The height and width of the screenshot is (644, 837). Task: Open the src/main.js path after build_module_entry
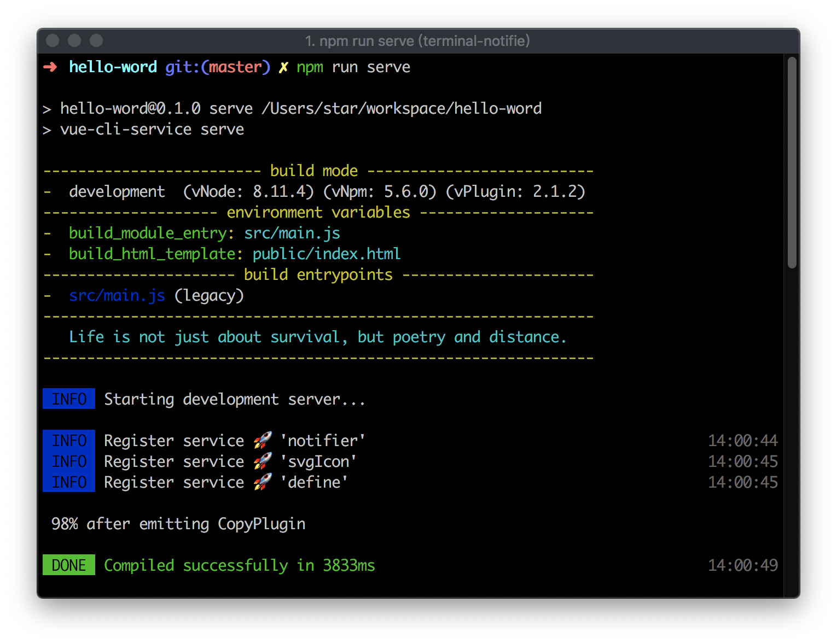click(x=292, y=233)
